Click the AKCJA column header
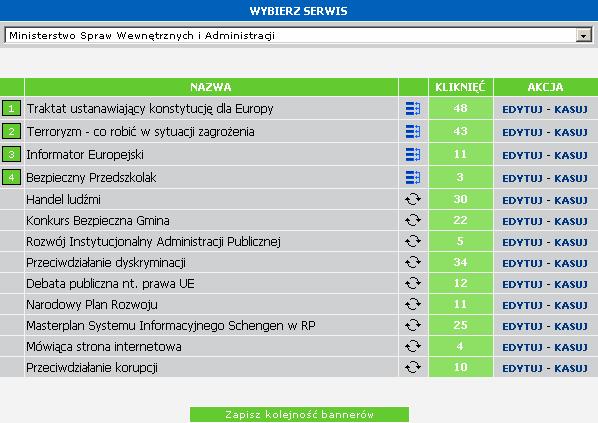This screenshot has width=598, height=423. pos(546,87)
